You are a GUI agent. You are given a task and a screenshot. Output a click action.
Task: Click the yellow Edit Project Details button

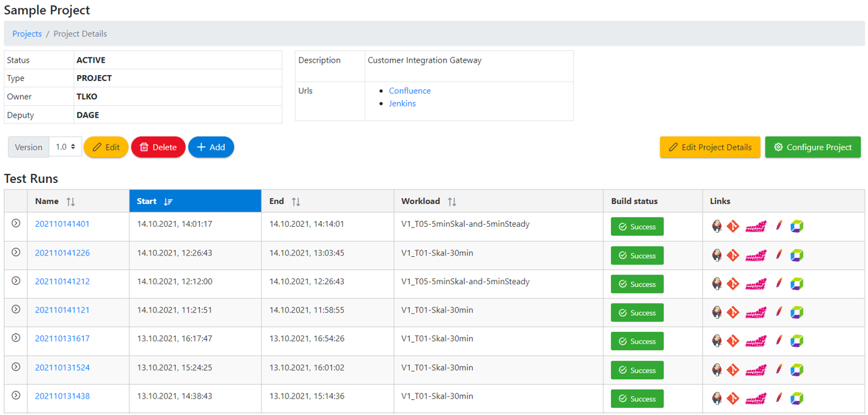point(710,147)
